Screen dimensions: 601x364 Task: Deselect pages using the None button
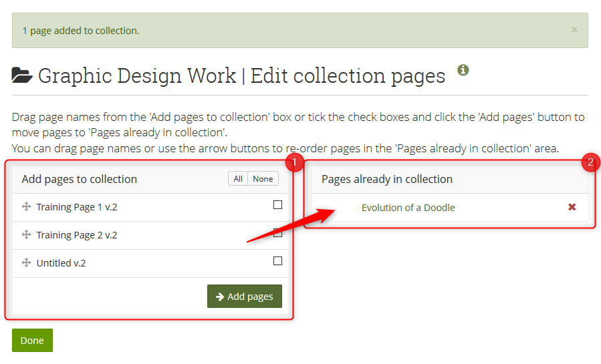pos(263,178)
